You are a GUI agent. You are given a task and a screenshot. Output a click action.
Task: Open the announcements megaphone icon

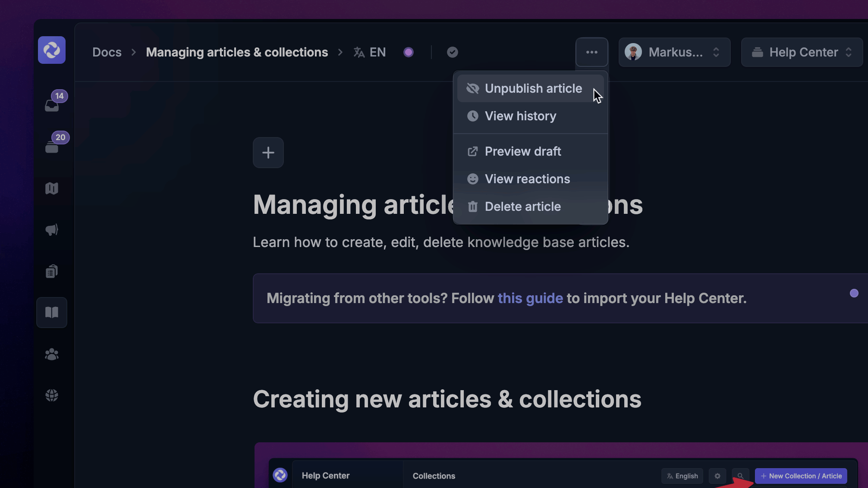[x=52, y=230]
